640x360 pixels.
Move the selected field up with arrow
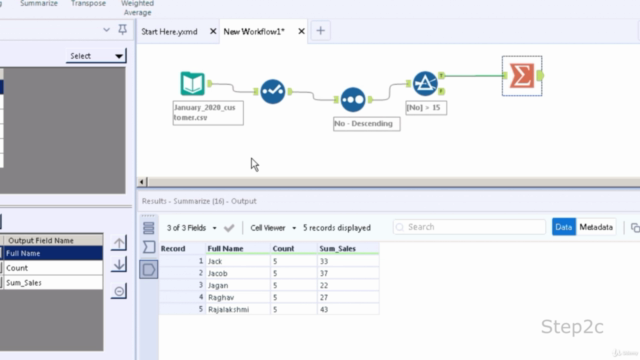point(119,243)
